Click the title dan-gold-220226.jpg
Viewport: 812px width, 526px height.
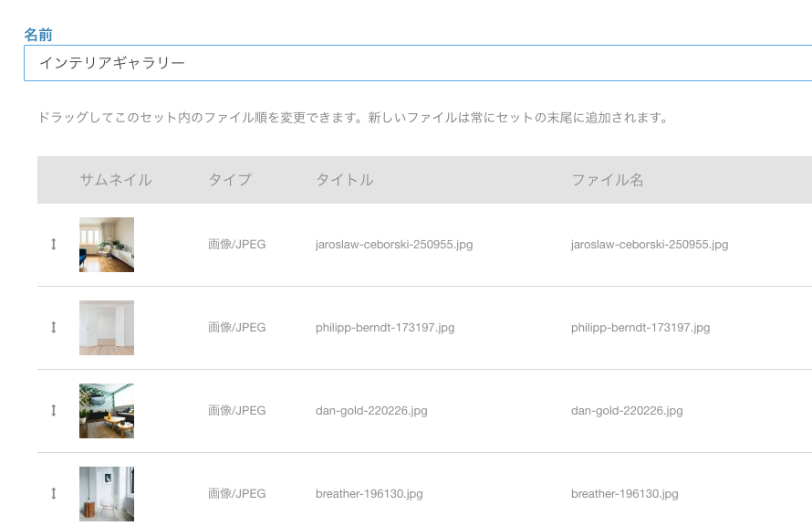371,411
